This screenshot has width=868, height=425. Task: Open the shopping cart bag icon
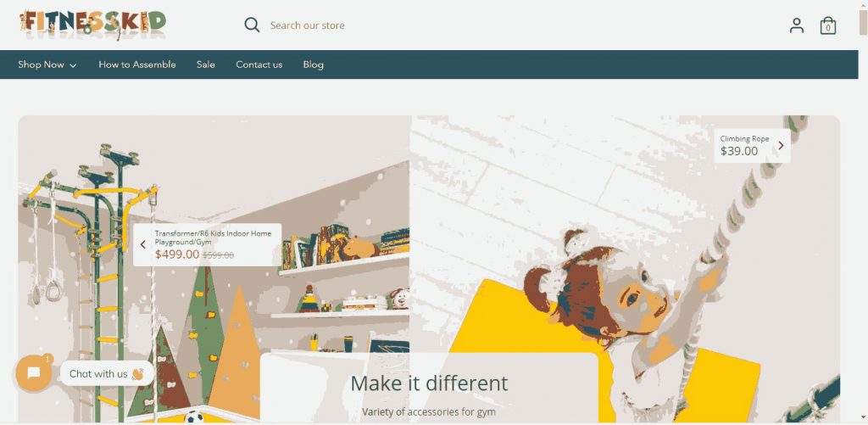pyautogui.click(x=827, y=26)
